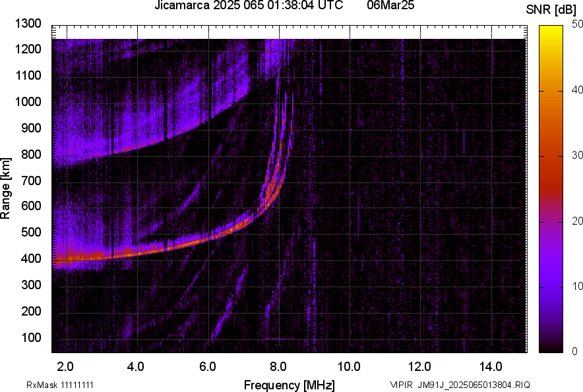The image size is (583, 392).
Task: Click the 700 range tick label
Action: 31,181
